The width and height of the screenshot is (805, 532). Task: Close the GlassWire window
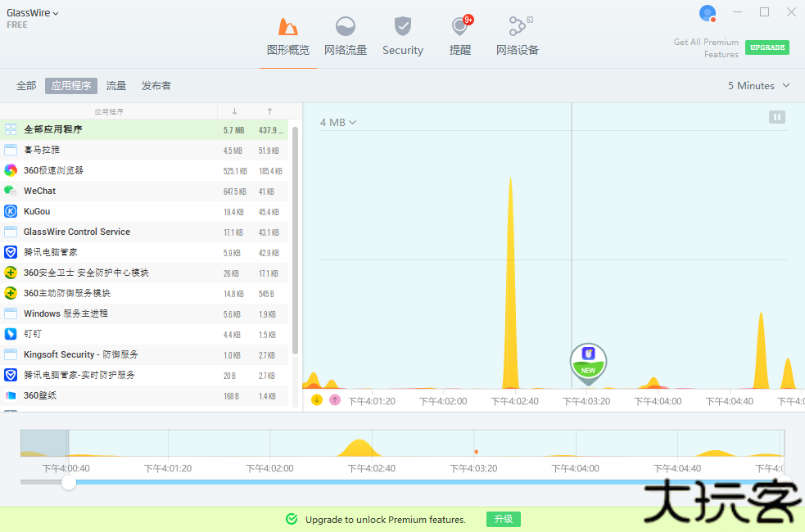coord(791,11)
